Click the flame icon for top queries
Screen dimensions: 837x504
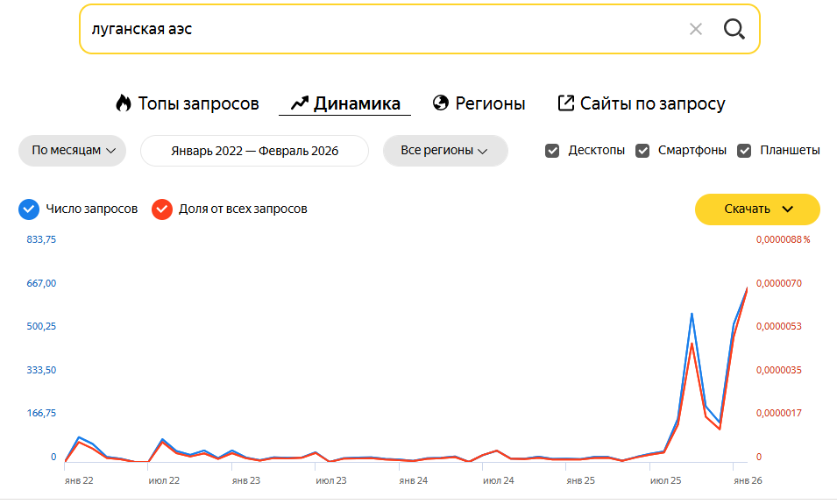coord(124,103)
